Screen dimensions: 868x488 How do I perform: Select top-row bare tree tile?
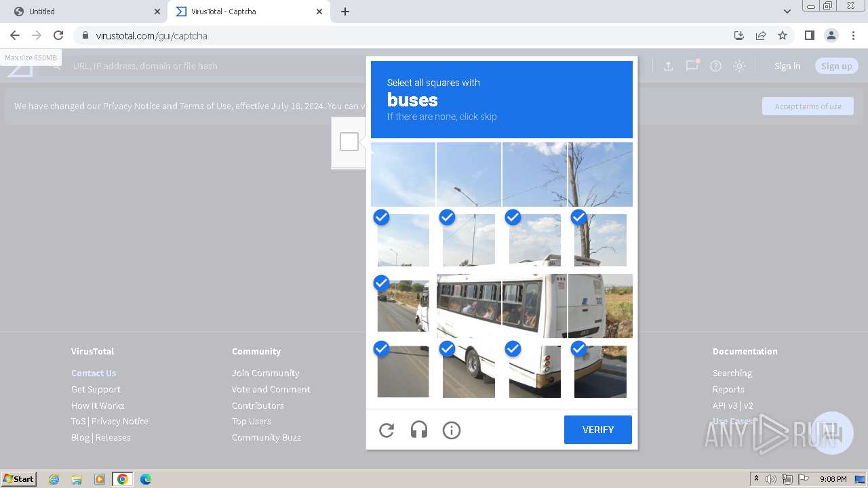click(x=600, y=174)
